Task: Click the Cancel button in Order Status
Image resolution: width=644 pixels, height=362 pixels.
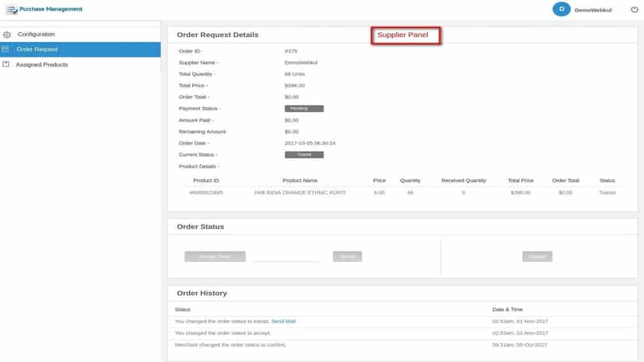Action: pos(537,256)
